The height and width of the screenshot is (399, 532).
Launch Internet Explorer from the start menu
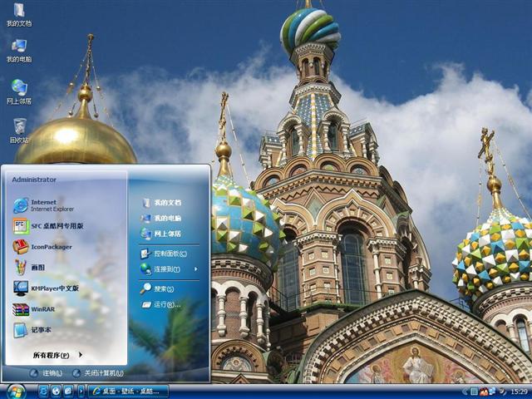pyautogui.click(x=43, y=205)
